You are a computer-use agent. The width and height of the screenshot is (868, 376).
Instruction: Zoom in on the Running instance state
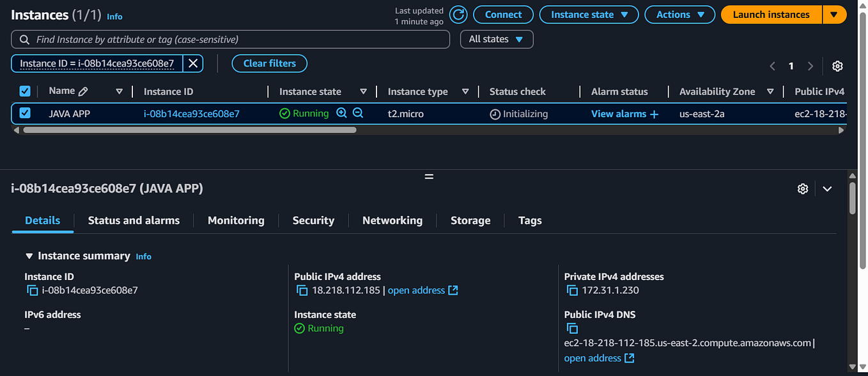pyautogui.click(x=343, y=113)
